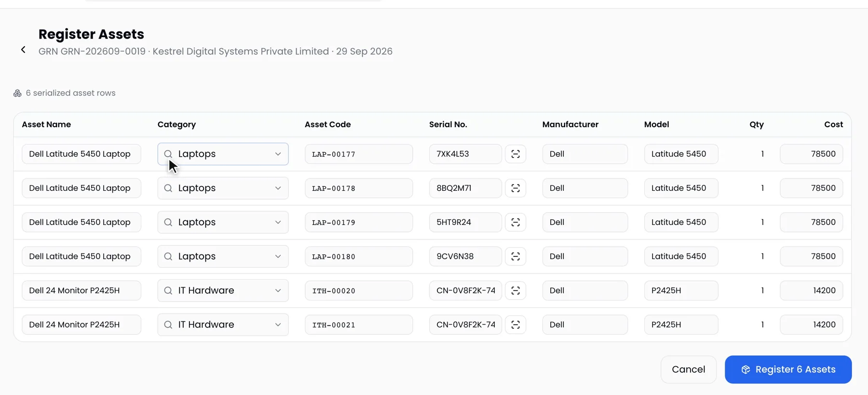The height and width of the screenshot is (395, 868).
Task: Focus the Asset Name field in the LAP-00177 row
Action: 81,154
